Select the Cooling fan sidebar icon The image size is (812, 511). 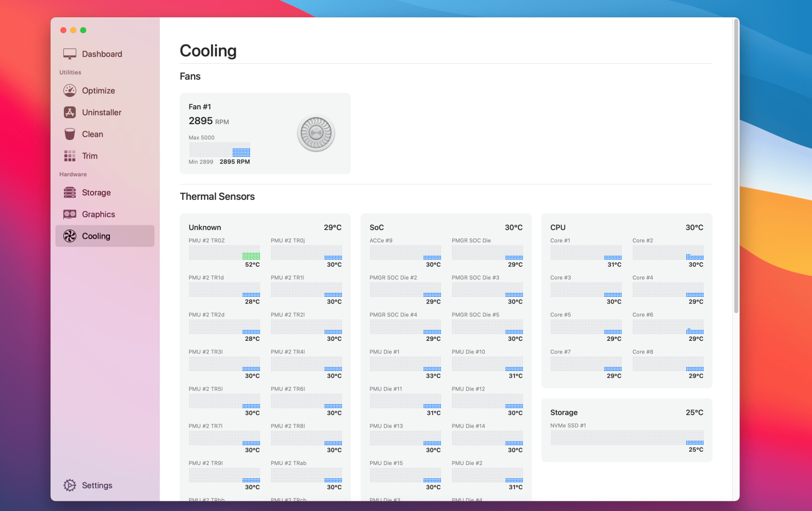pos(70,236)
